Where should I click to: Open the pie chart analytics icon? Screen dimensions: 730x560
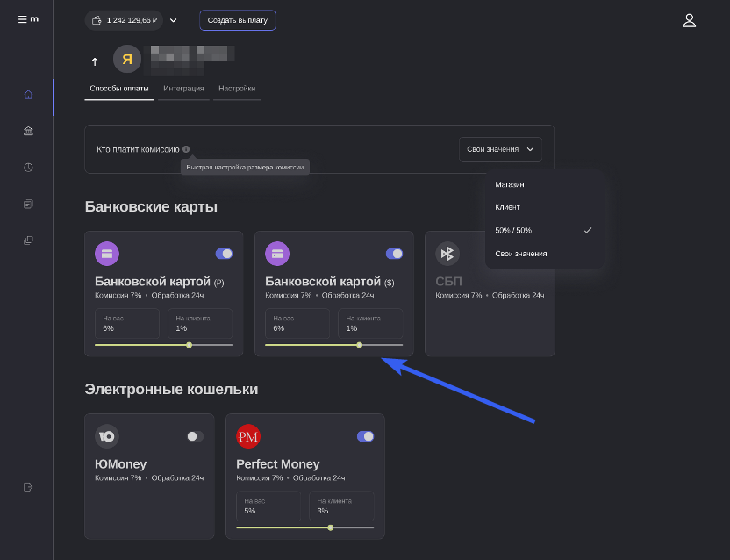click(28, 168)
